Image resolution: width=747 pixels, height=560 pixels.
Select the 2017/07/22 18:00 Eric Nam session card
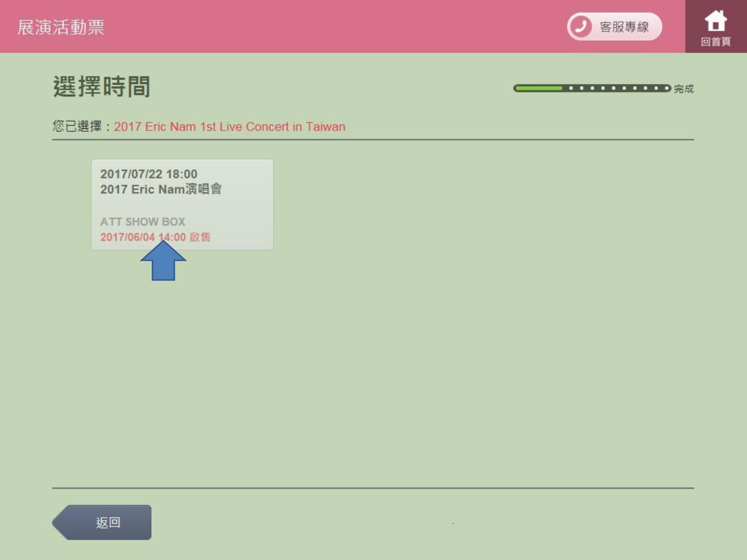click(182, 205)
